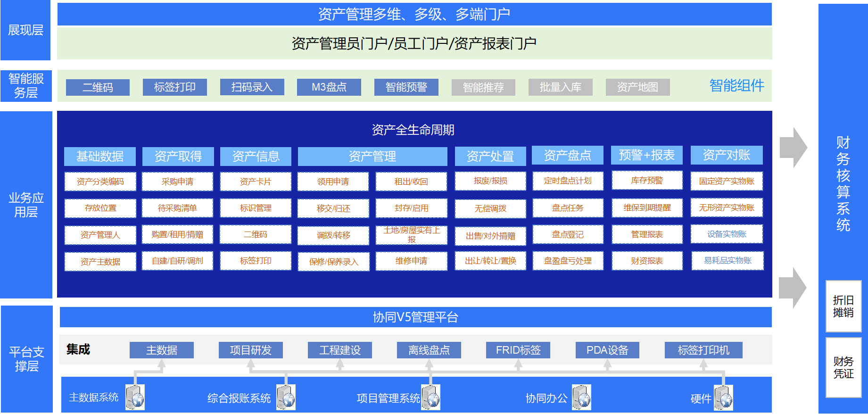Click the 存放位置 box
868x414 pixels.
click(x=100, y=208)
